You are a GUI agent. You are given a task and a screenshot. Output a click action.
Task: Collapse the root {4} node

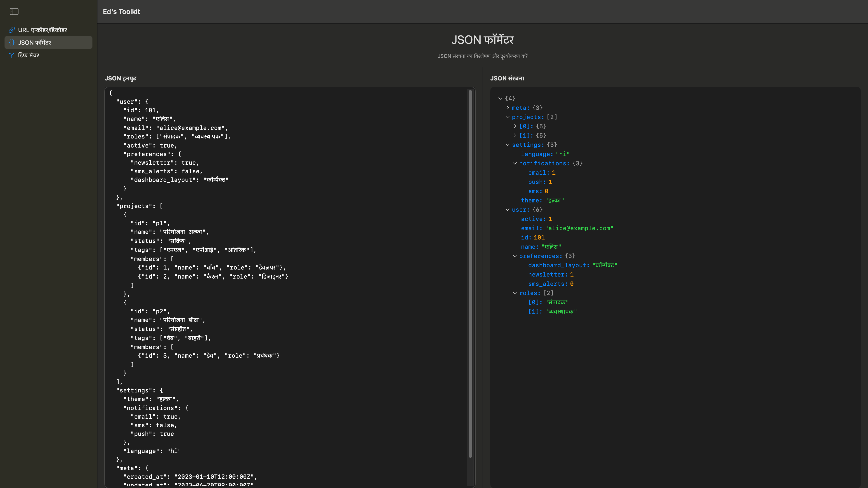click(x=500, y=98)
